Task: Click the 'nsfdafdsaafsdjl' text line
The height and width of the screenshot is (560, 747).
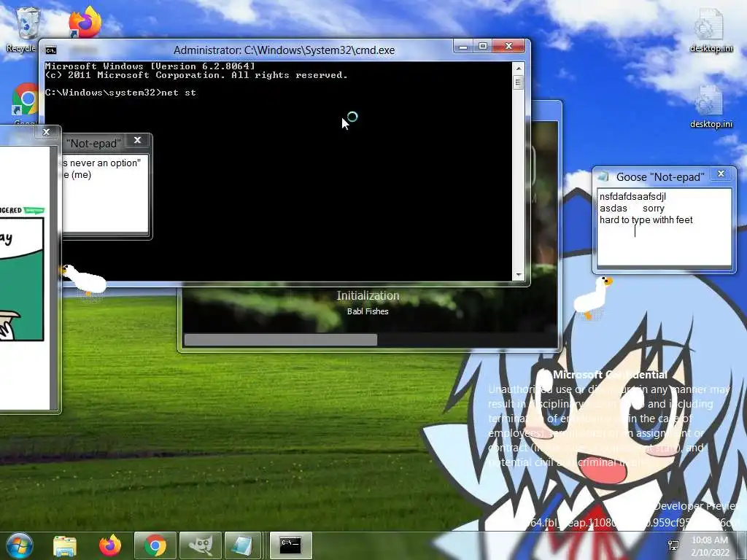Action: pyautogui.click(x=632, y=197)
